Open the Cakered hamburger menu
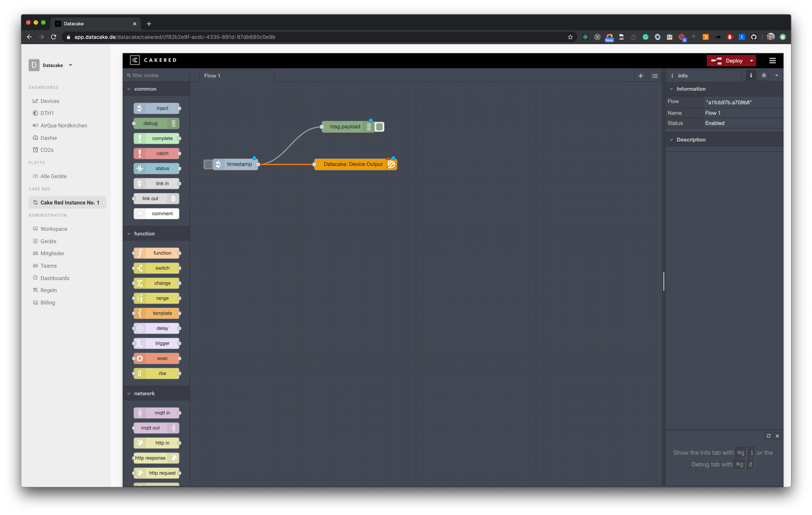 click(772, 60)
